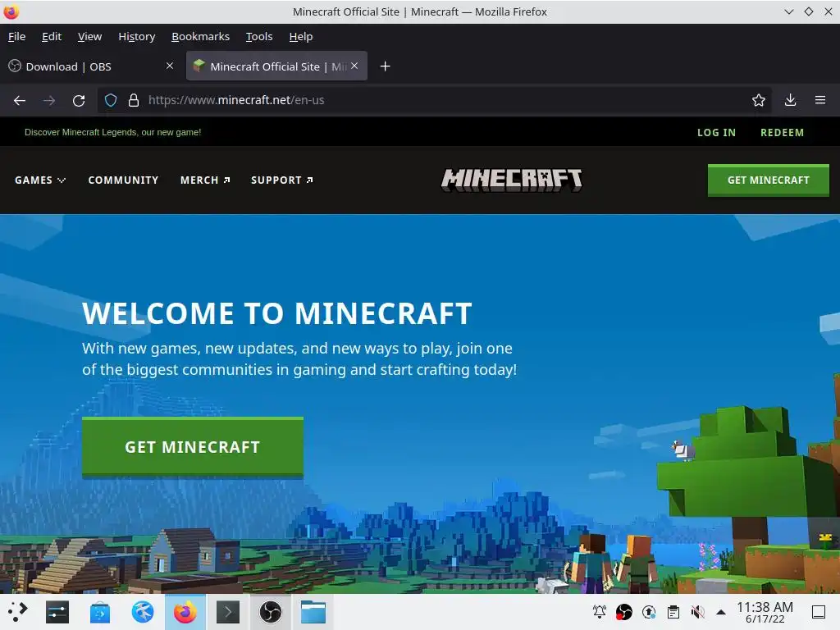This screenshot has width=840, height=630.
Task: Click the large hero GET MINECRAFT button
Action: click(192, 447)
